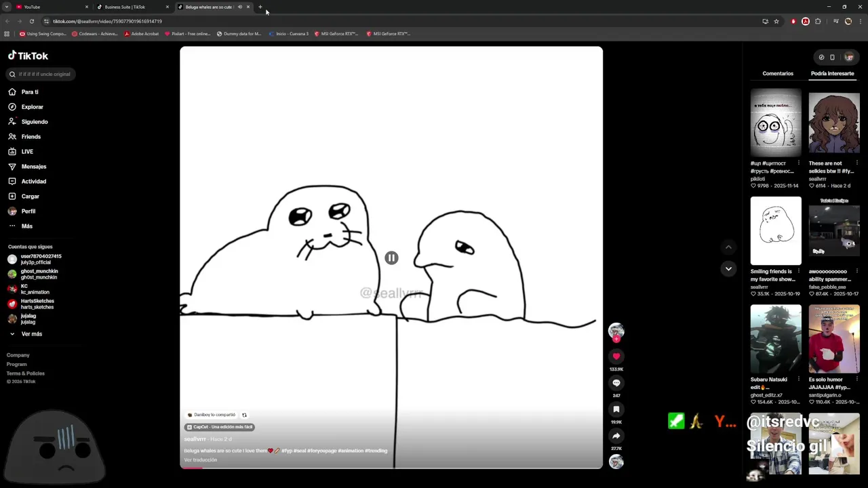Switch to Podría interesarte tab
This screenshot has height=488, width=868.
[x=832, y=73]
